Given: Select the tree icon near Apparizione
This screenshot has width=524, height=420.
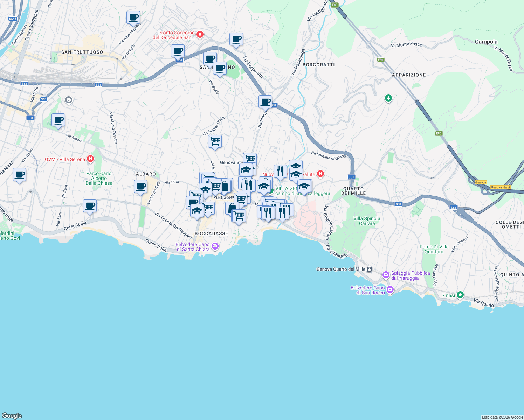Looking at the screenshot, I should coord(388,98).
